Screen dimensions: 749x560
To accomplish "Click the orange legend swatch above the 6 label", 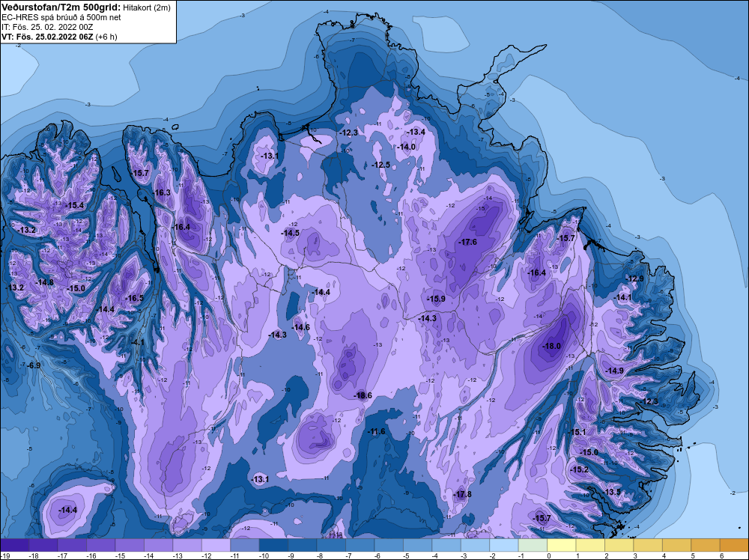I will click(734, 545).
